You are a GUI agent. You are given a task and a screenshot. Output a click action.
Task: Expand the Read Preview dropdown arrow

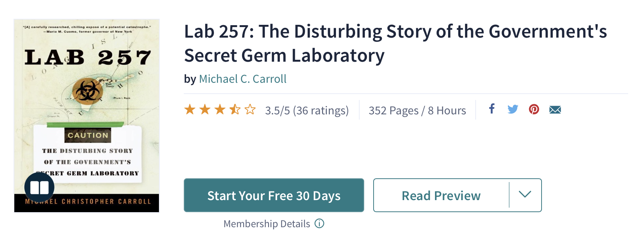point(525,195)
